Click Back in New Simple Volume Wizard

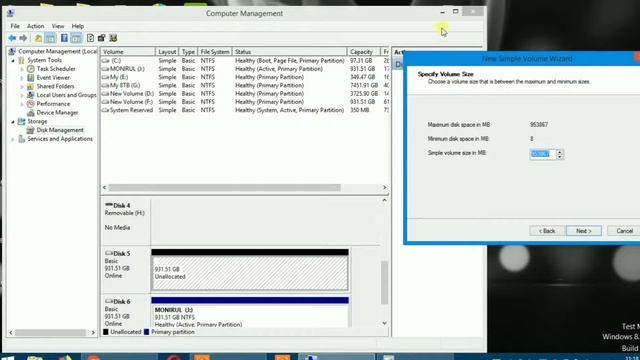547,231
